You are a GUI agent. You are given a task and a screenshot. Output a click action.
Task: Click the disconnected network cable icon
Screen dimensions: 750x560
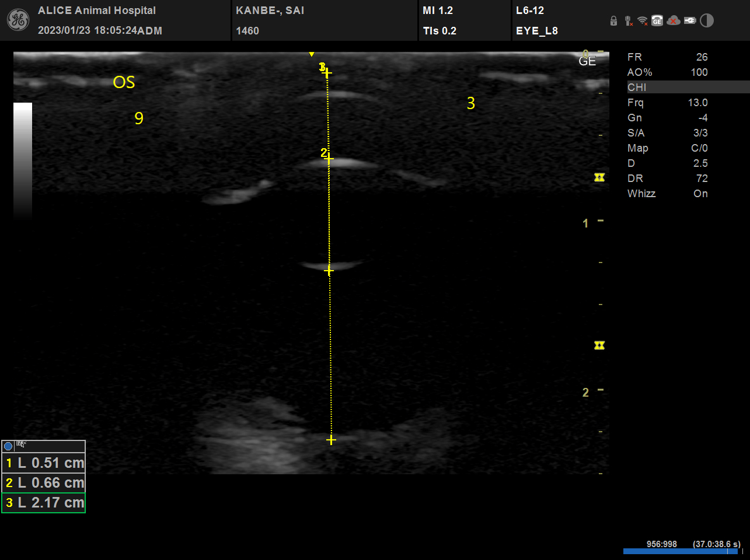tap(628, 21)
